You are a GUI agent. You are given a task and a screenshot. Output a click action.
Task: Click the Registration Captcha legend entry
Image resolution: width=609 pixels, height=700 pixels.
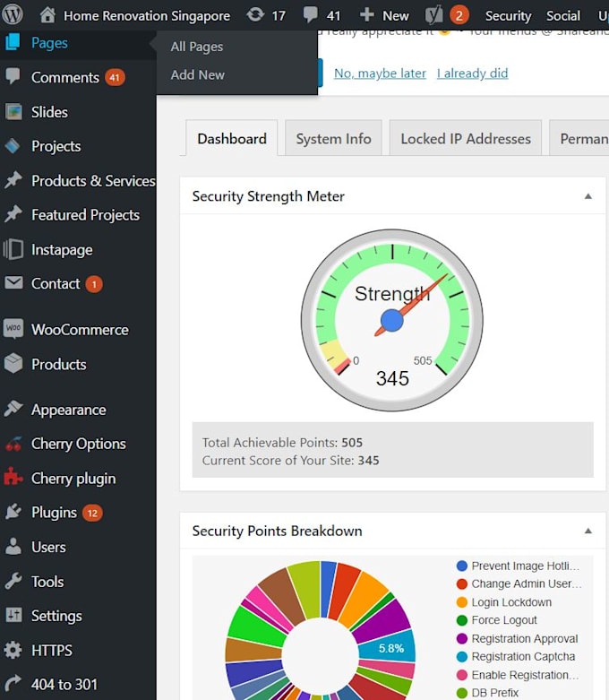coord(516,657)
